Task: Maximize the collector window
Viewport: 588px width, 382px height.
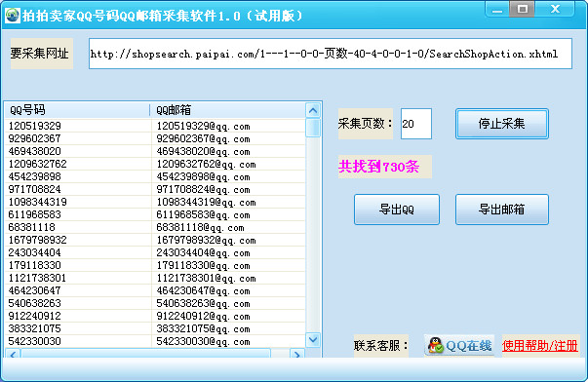Action: (x=523, y=9)
